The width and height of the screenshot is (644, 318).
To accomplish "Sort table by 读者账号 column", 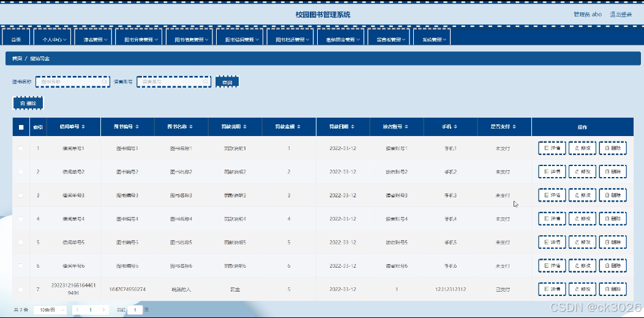I will (406, 127).
